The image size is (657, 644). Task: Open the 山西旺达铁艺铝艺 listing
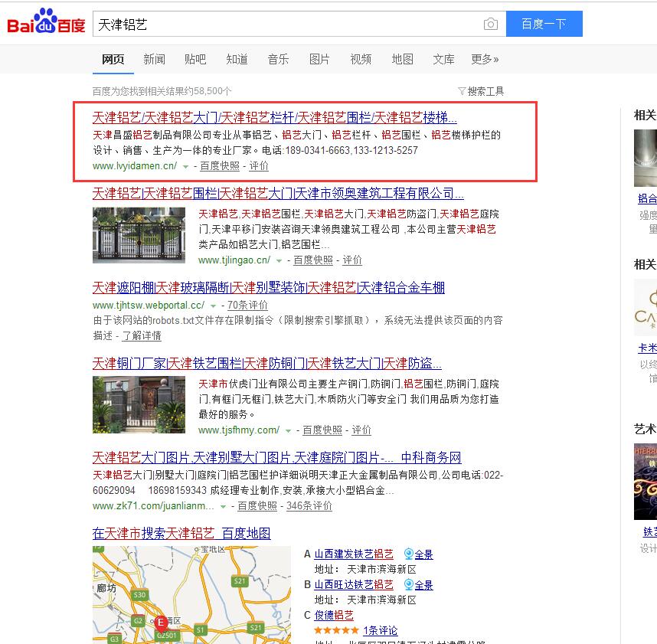[354, 584]
